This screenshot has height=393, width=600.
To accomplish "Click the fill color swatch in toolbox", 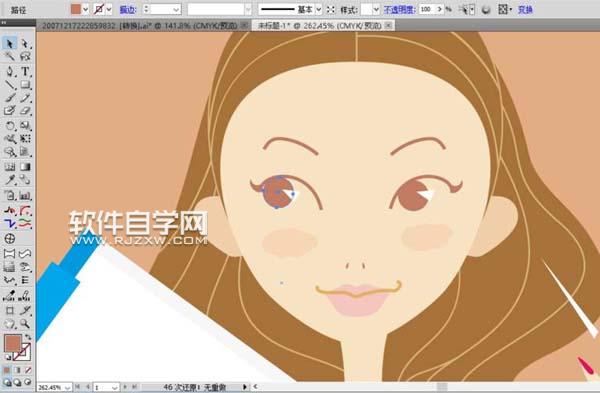I will (13, 343).
